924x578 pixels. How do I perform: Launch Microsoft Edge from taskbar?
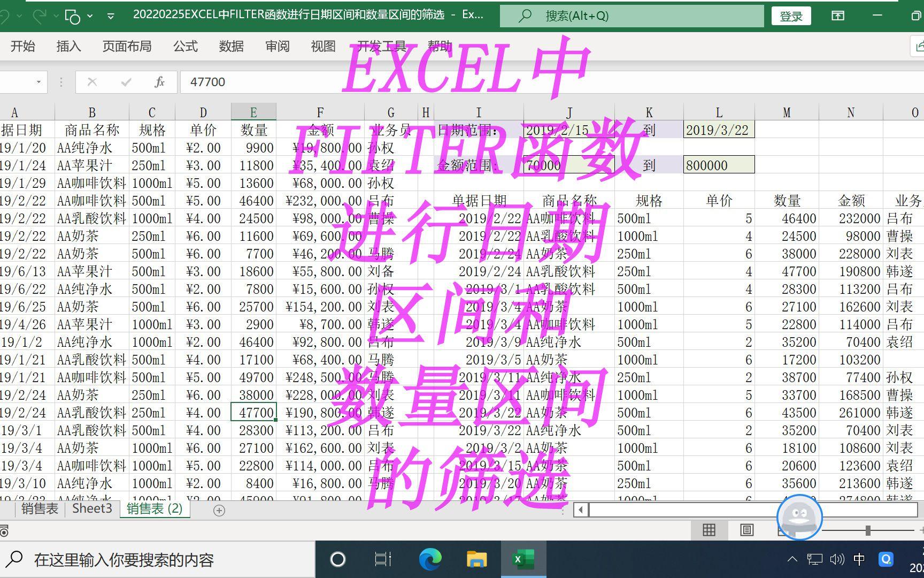pyautogui.click(x=430, y=560)
